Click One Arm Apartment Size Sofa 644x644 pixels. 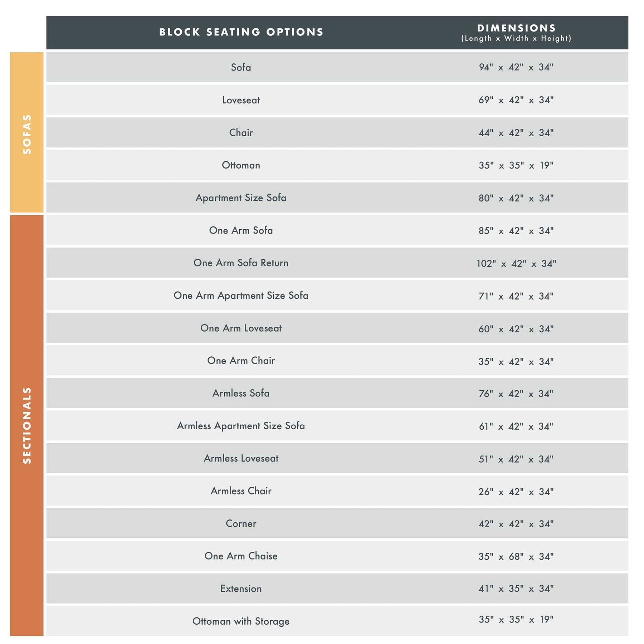[x=241, y=296]
